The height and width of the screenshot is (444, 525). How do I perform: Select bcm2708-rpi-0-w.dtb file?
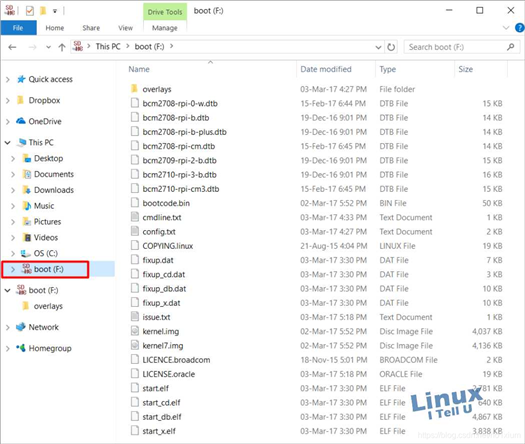pos(180,103)
